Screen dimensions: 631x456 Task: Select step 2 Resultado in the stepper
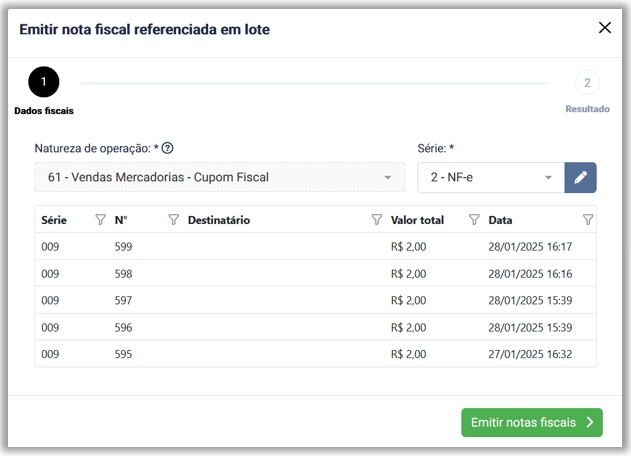click(587, 83)
